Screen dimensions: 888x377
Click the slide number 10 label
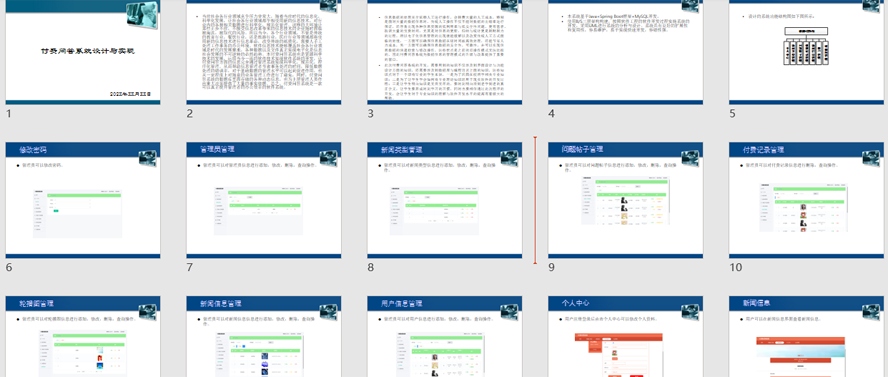click(736, 267)
